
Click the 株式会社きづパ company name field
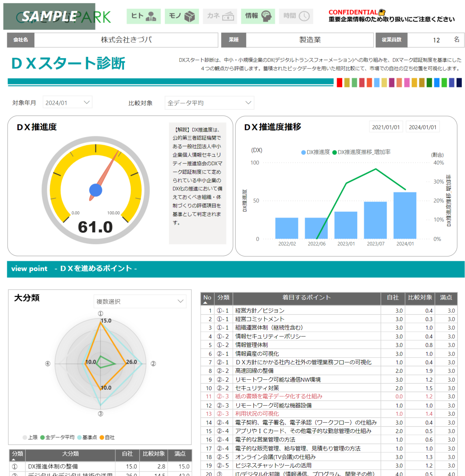[x=126, y=40]
